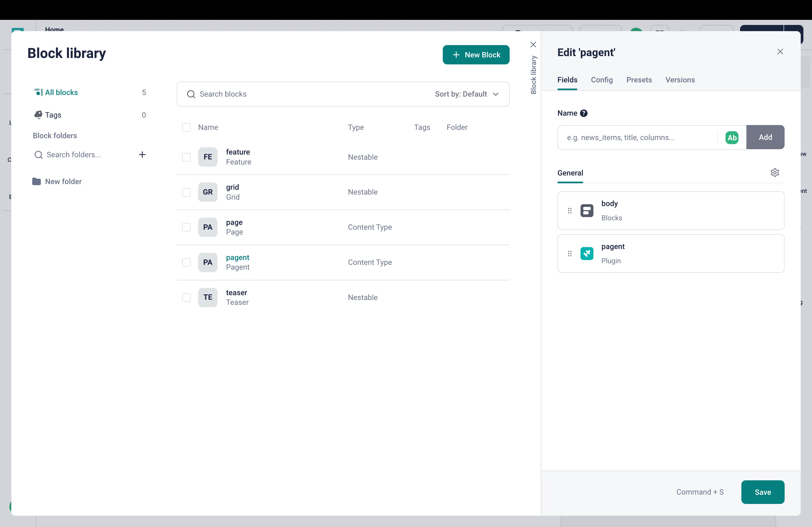The image size is (812, 527).
Task: Check the teaser block checkbox
Action: point(186,298)
